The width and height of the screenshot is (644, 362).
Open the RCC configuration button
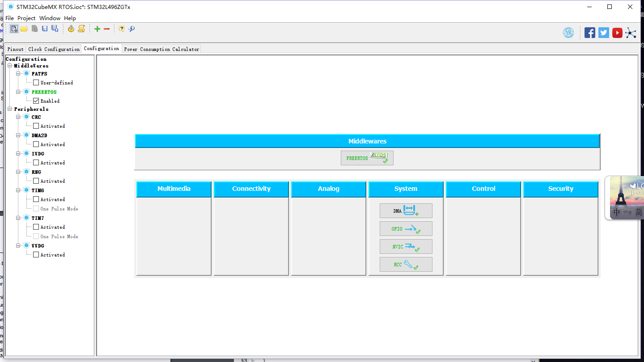click(x=406, y=265)
